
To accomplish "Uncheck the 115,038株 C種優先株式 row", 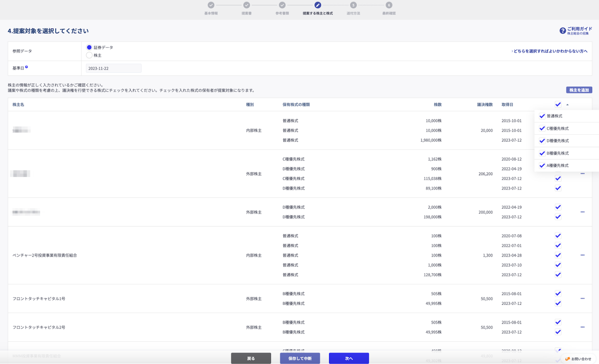I will [x=558, y=178].
